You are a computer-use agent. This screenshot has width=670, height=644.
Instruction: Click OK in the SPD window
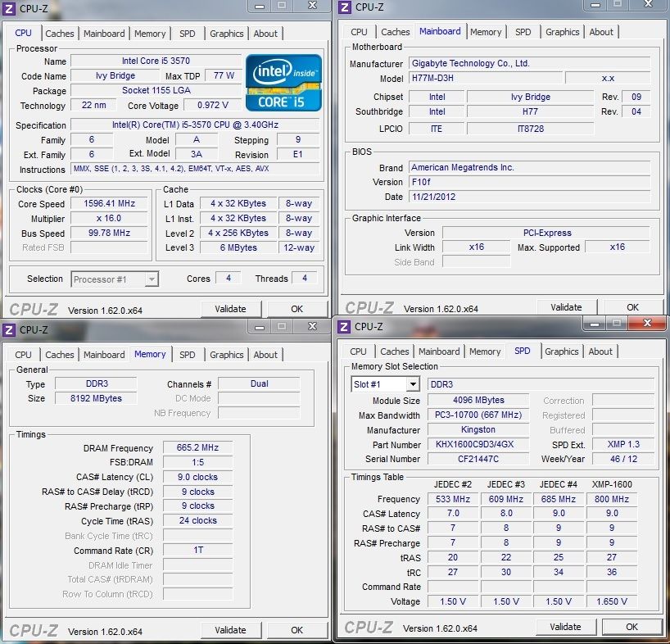click(632, 627)
